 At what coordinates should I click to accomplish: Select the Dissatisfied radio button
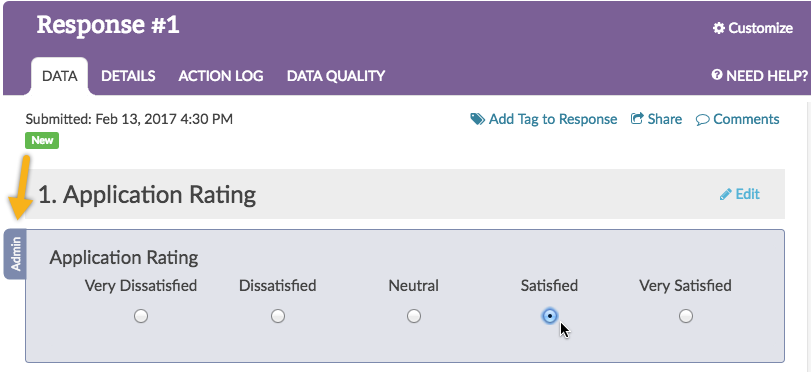pos(278,316)
